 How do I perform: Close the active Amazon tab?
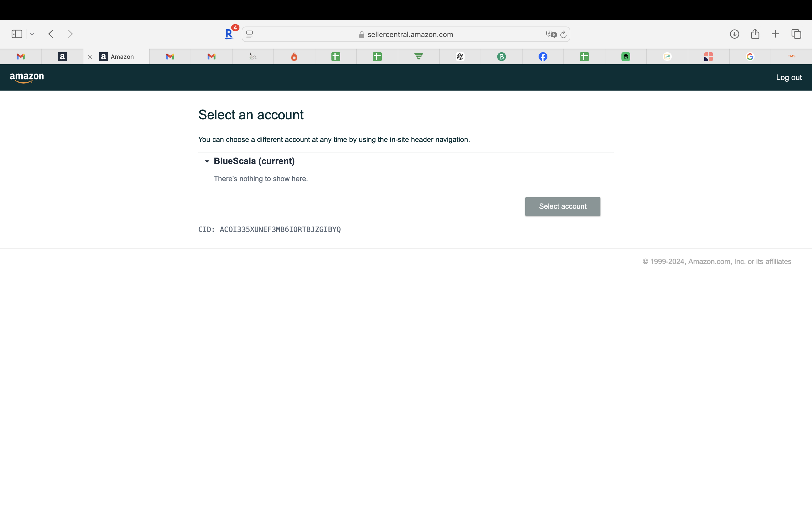(90, 57)
